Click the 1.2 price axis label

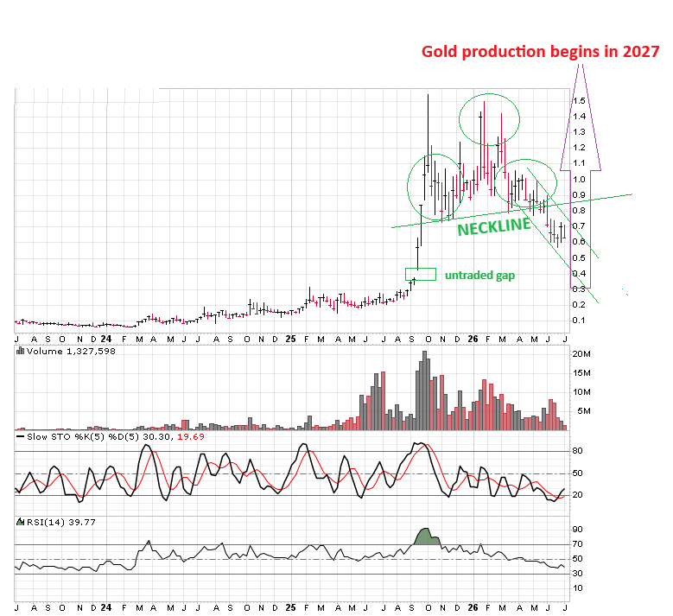coord(579,148)
